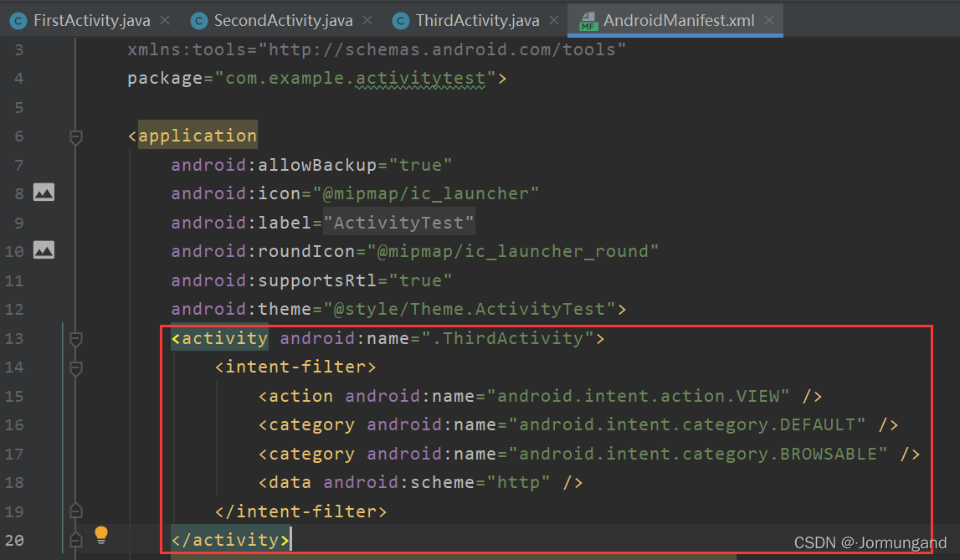Image resolution: width=960 pixels, height=560 pixels.
Task: Click the opening intent-filter tag
Action: pyautogui.click(x=295, y=367)
